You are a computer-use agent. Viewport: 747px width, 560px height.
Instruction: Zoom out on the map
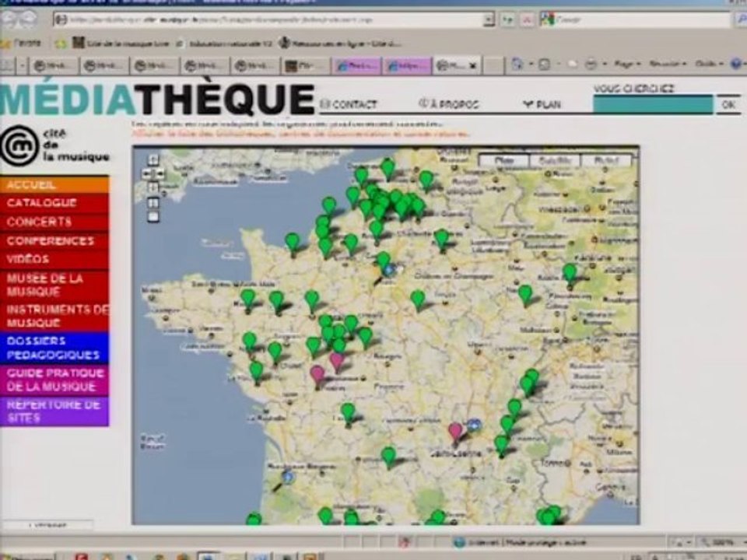(x=153, y=218)
